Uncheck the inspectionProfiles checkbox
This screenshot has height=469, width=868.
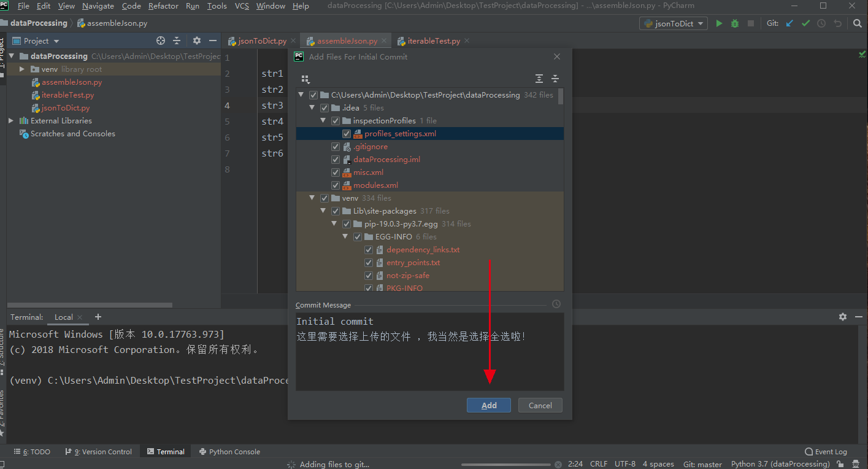coord(336,121)
